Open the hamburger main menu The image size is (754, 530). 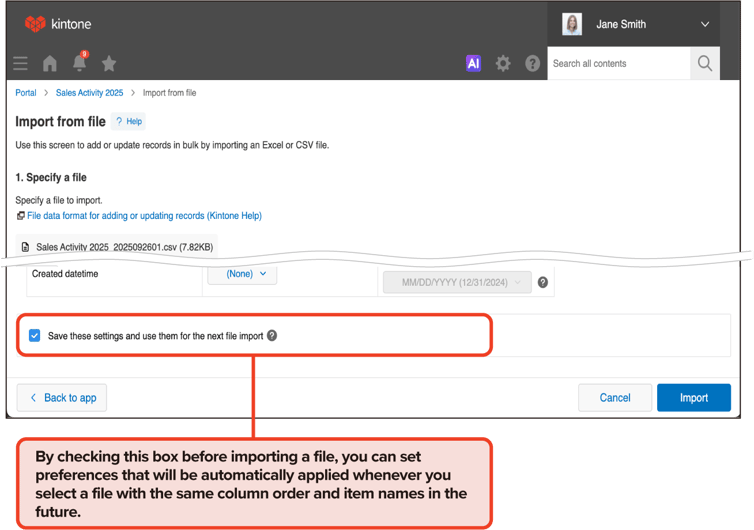tap(20, 63)
